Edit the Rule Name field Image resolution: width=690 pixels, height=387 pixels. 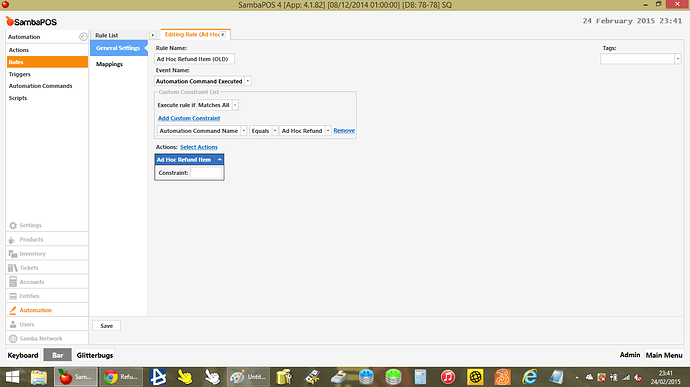point(194,59)
